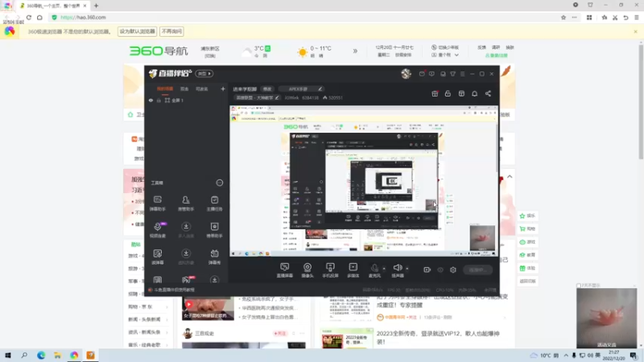
Task: Open the 登录/注册 link in 360导航
Action: pos(496,55)
